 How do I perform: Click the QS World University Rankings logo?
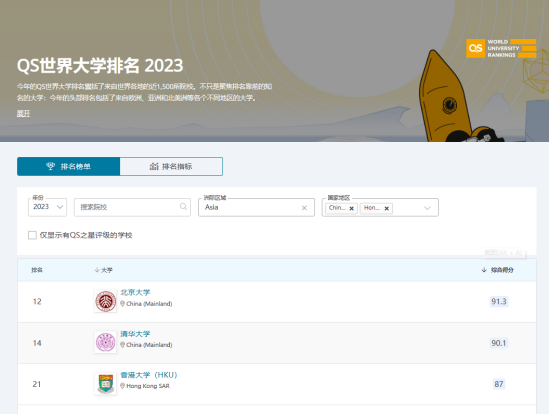[501, 48]
